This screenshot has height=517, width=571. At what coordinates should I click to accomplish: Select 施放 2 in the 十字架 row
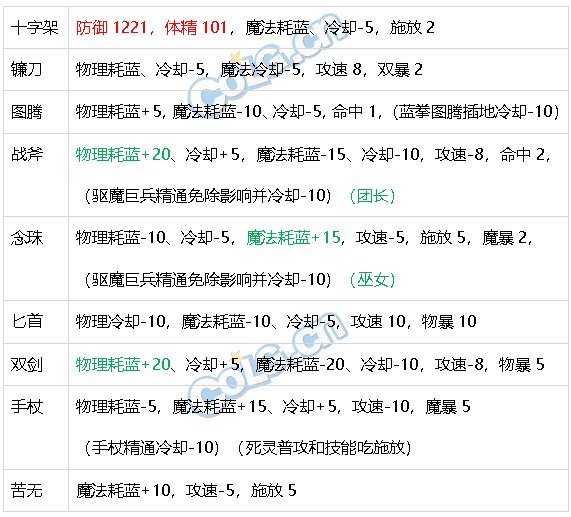pyautogui.click(x=412, y=28)
